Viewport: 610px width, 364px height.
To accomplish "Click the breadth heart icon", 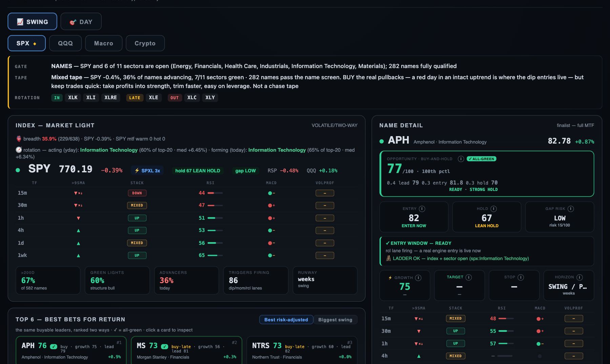I will [19, 139].
